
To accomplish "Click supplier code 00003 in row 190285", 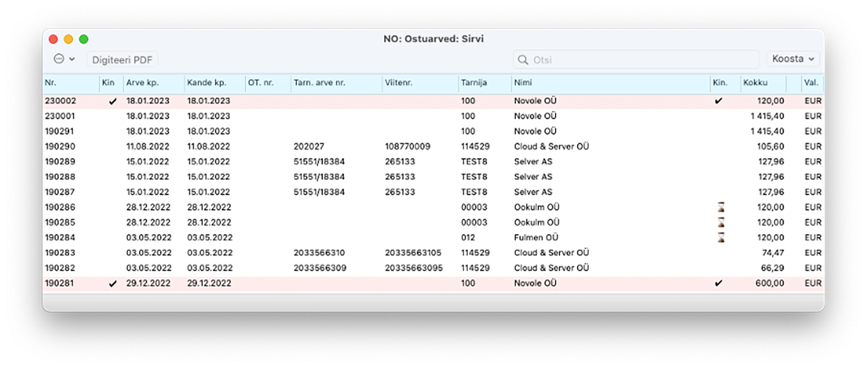I will point(474,222).
